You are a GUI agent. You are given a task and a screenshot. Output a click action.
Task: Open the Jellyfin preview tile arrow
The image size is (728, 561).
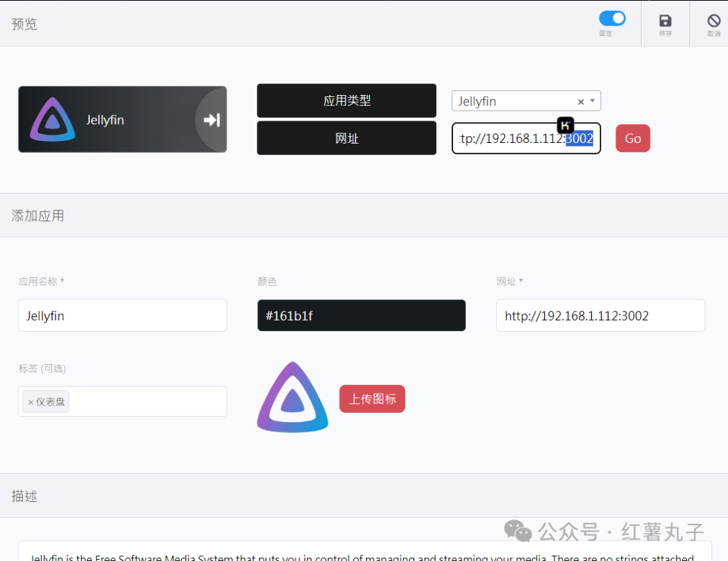(212, 120)
